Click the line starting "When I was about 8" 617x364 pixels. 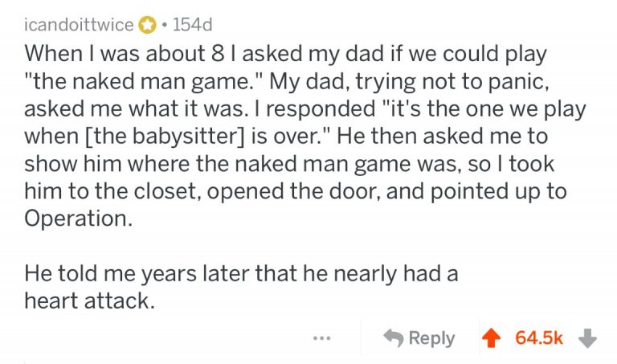[x=285, y=55]
